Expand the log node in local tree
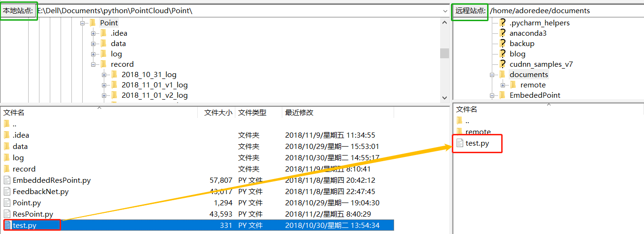 pos(93,54)
